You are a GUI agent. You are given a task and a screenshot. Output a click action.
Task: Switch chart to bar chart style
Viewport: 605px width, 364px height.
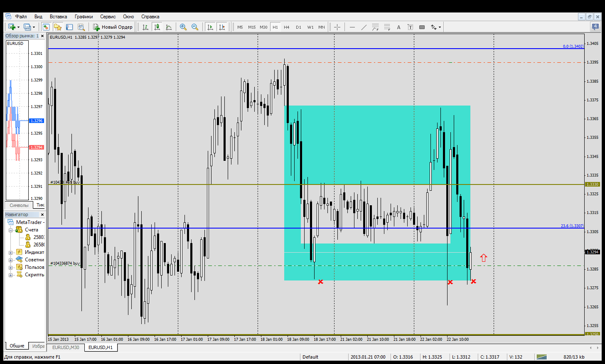tap(145, 27)
